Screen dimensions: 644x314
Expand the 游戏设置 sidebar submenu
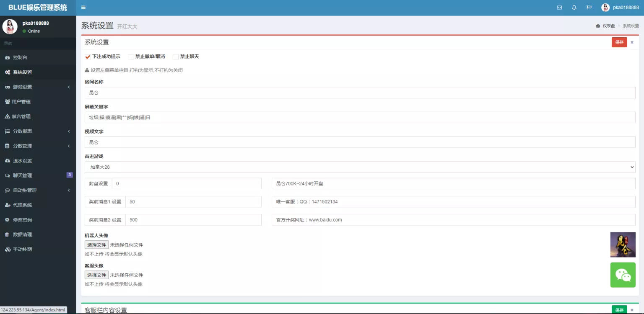pos(38,87)
